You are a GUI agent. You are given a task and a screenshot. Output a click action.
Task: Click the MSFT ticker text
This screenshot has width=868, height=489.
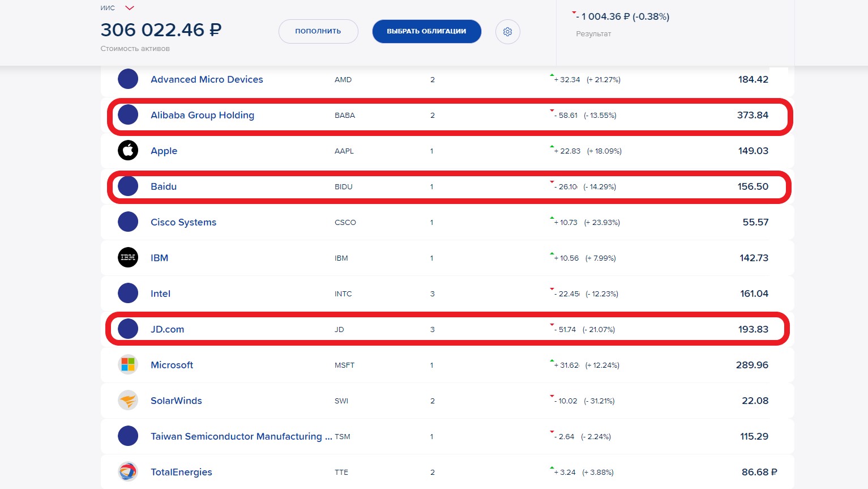(x=344, y=365)
